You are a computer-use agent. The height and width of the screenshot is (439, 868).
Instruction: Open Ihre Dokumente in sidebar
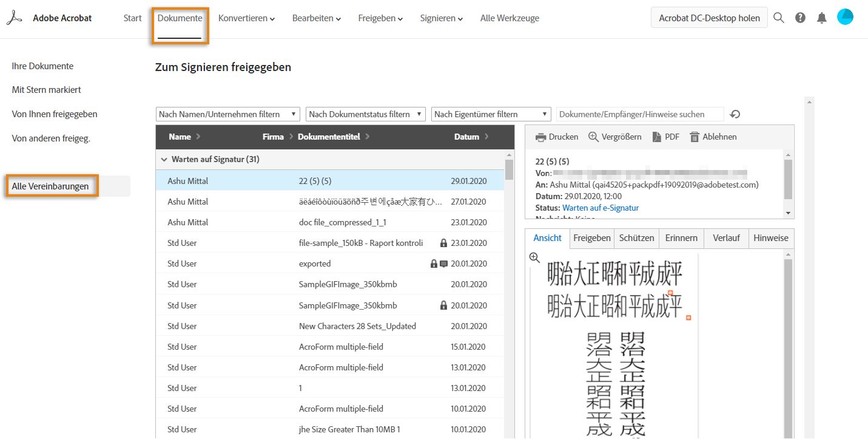(42, 66)
